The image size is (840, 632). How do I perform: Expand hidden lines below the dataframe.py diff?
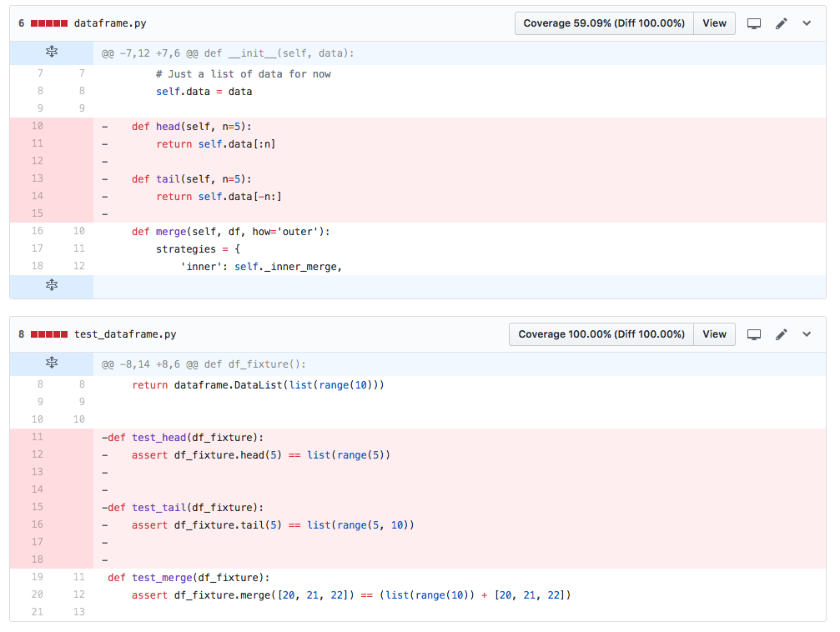tap(51, 285)
